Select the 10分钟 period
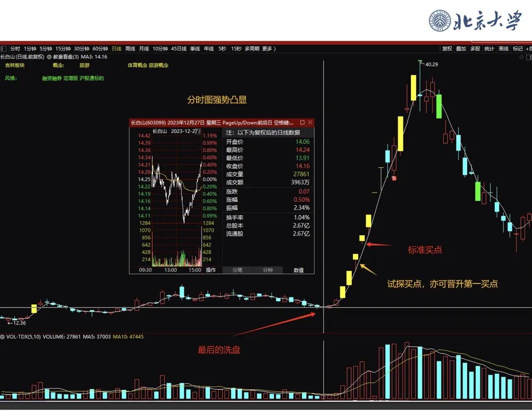 (160, 49)
